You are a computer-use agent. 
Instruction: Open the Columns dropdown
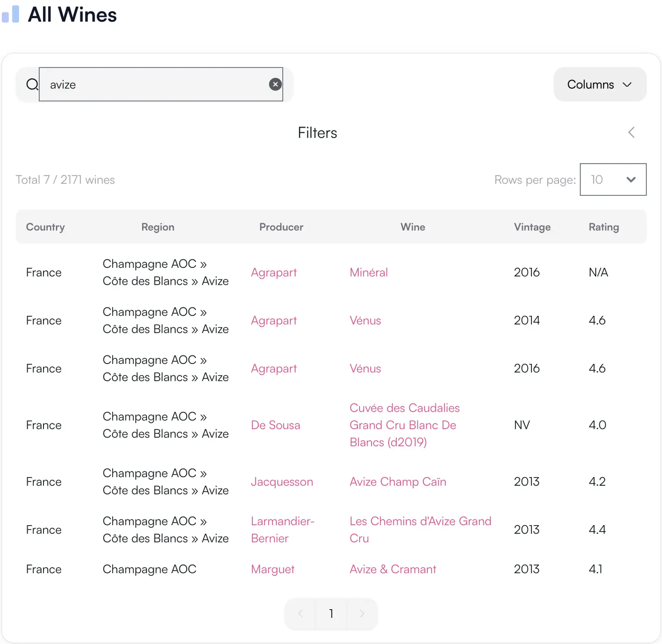pyautogui.click(x=600, y=84)
